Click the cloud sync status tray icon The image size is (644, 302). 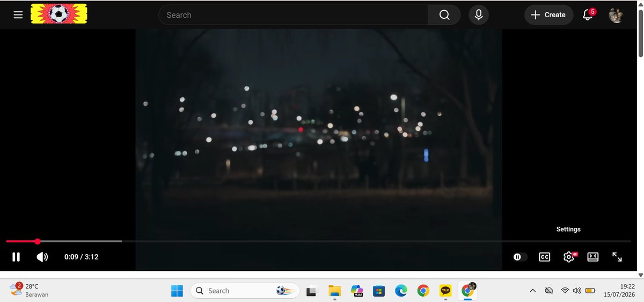548,291
